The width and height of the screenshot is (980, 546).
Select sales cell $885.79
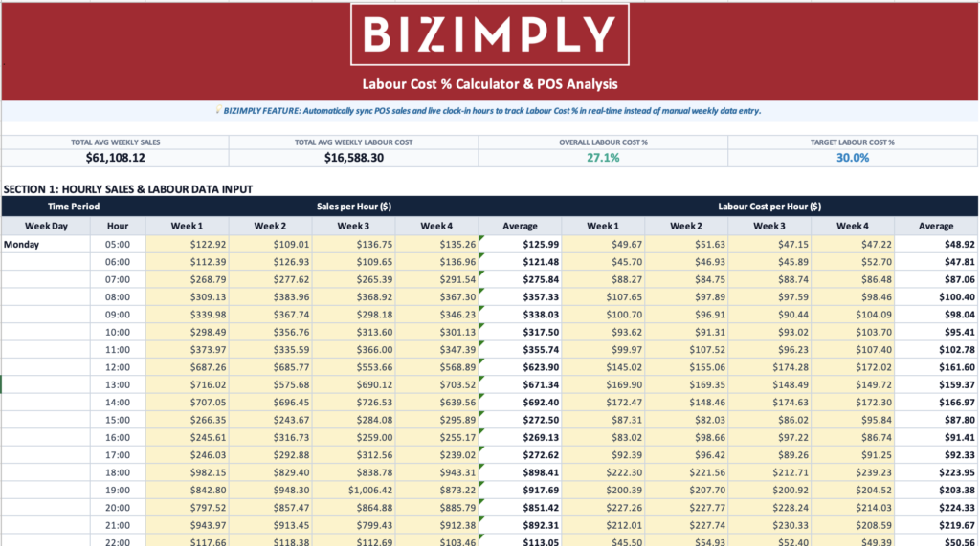click(436, 507)
